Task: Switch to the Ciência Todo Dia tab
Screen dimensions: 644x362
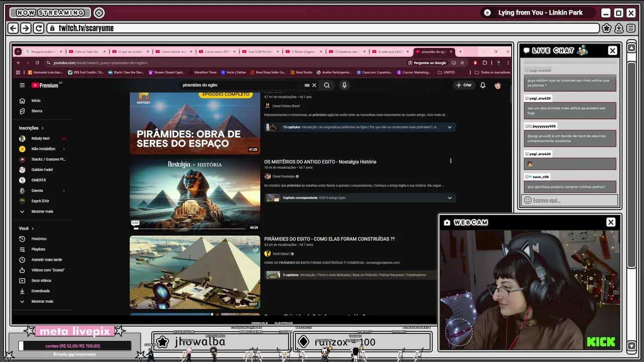Action: pyautogui.click(x=87, y=52)
